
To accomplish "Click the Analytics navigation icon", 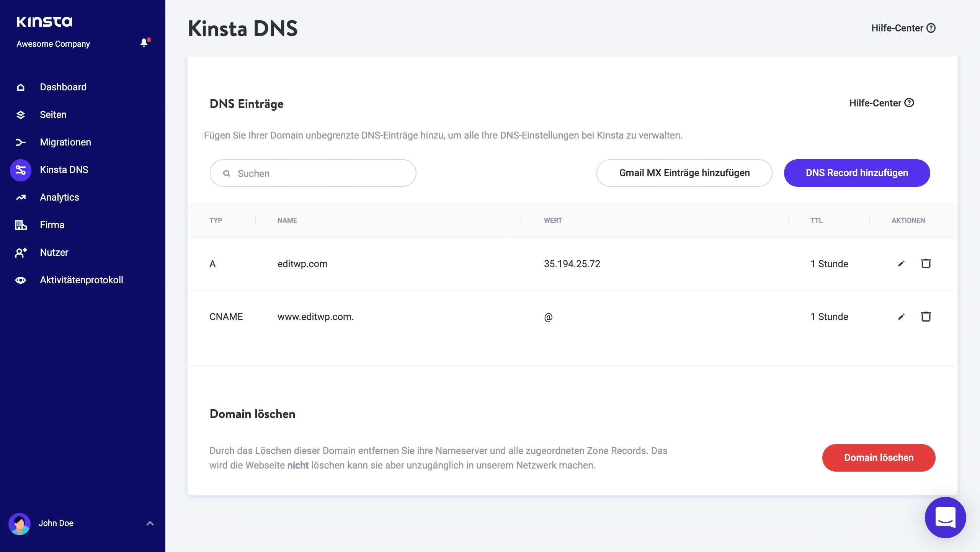I will coord(20,197).
